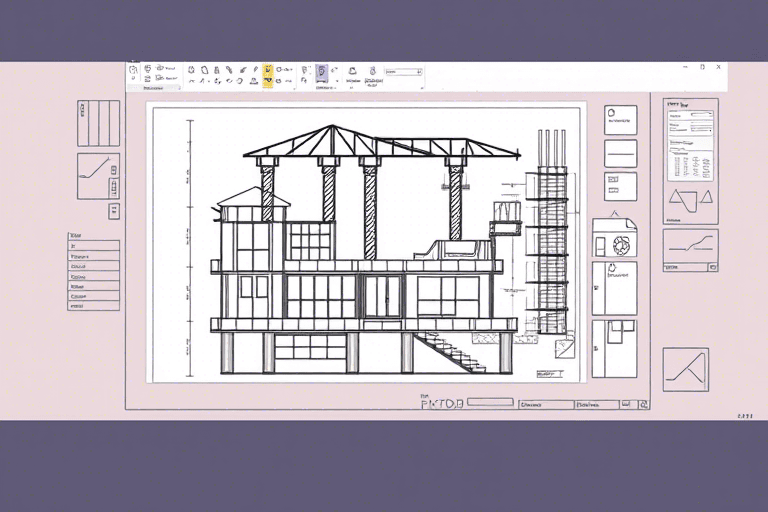Click the thumbnail containing a single horizontal line
Viewport: 768px width, 512px height.
click(x=620, y=153)
